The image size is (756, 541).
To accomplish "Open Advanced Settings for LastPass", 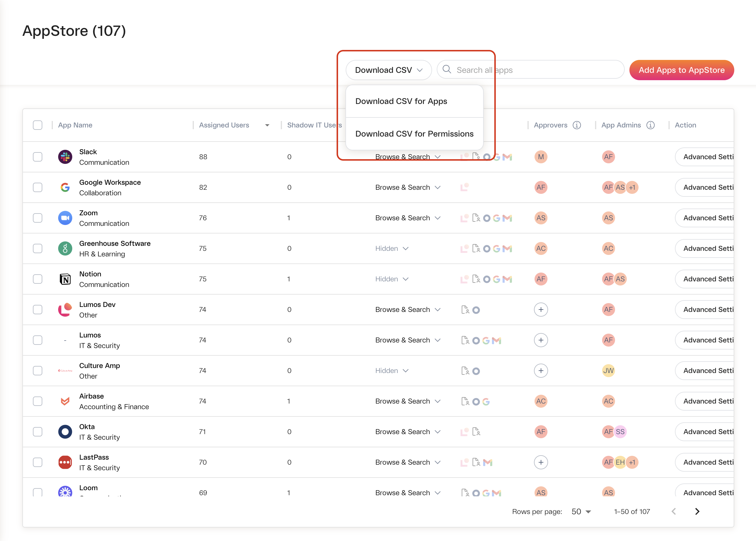I will tap(704, 462).
